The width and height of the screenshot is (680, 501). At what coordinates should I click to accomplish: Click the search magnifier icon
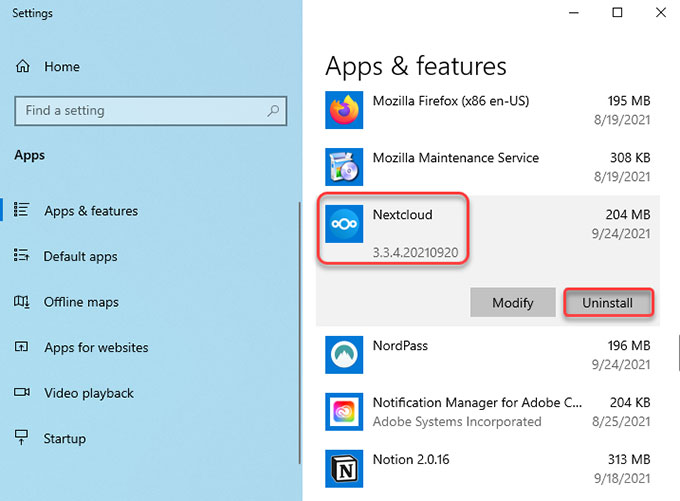(x=273, y=111)
